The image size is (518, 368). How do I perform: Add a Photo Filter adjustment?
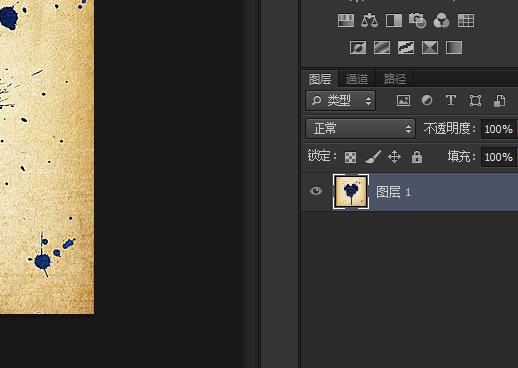(417, 20)
